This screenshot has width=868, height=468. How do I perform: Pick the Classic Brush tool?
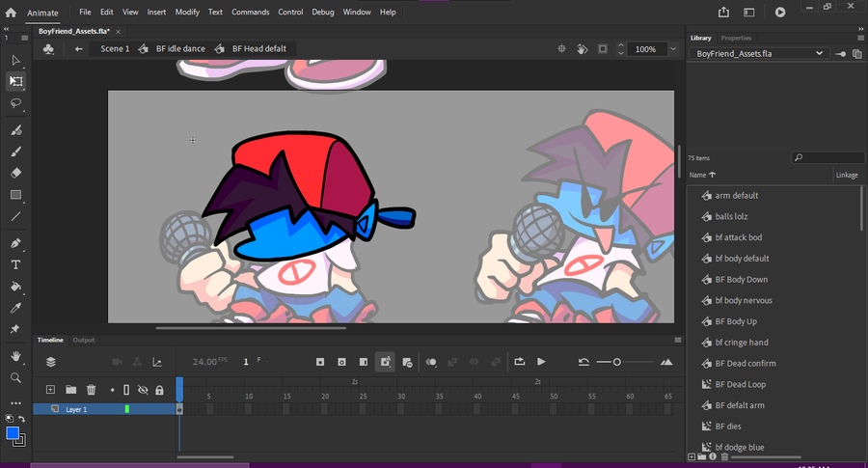pos(15,151)
